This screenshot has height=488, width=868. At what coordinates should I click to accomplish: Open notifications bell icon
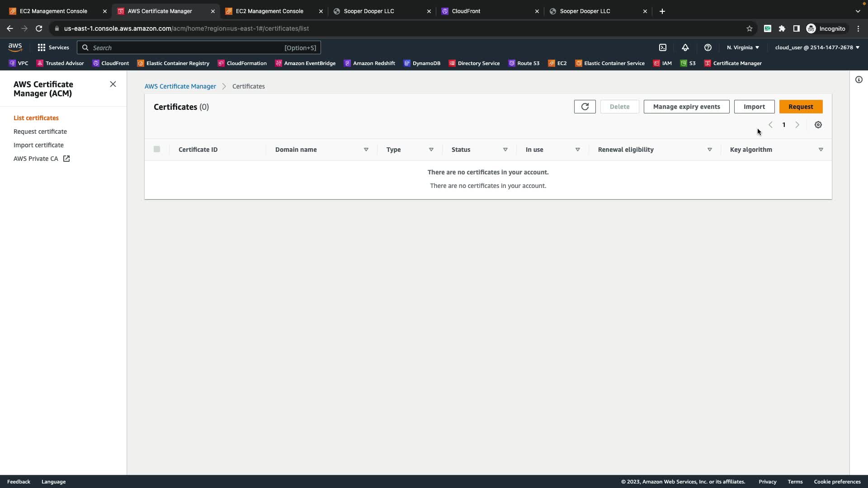point(685,47)
